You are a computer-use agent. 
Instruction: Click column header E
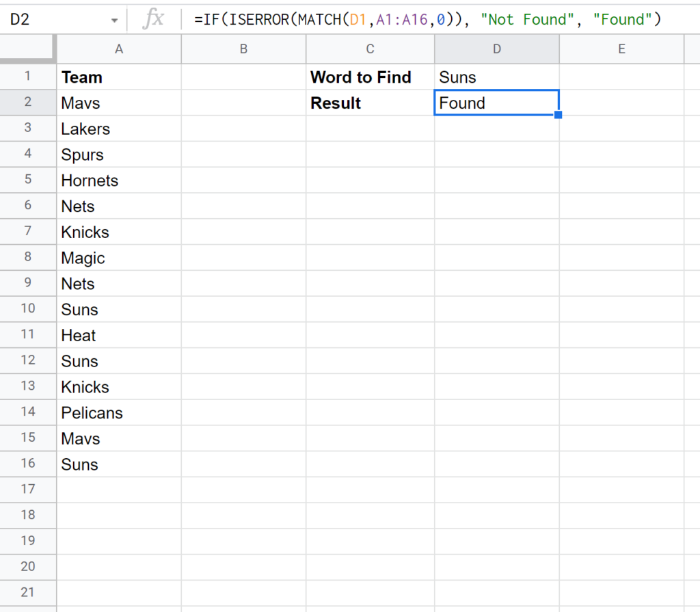621,49
